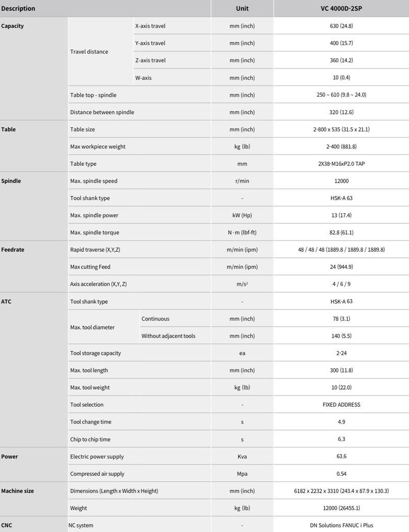
Task: Select the machine Dimensions value cell
Action: pos(341,491)
